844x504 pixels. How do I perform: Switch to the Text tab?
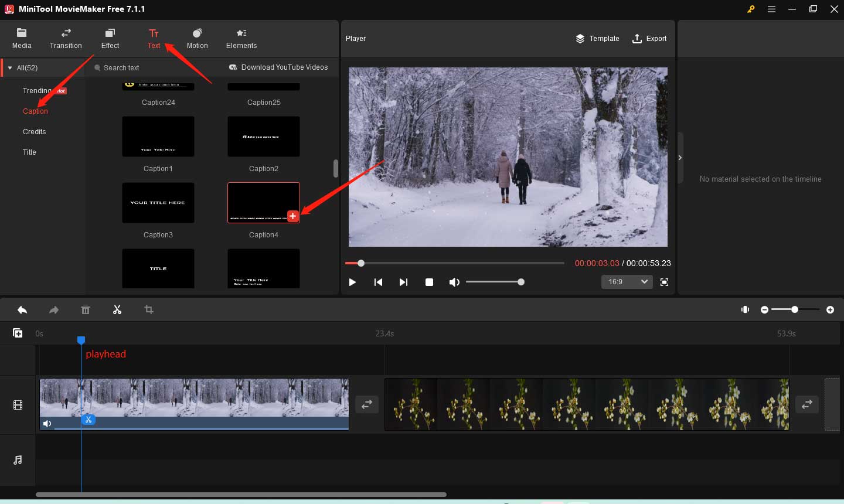[x=154, y=38]
